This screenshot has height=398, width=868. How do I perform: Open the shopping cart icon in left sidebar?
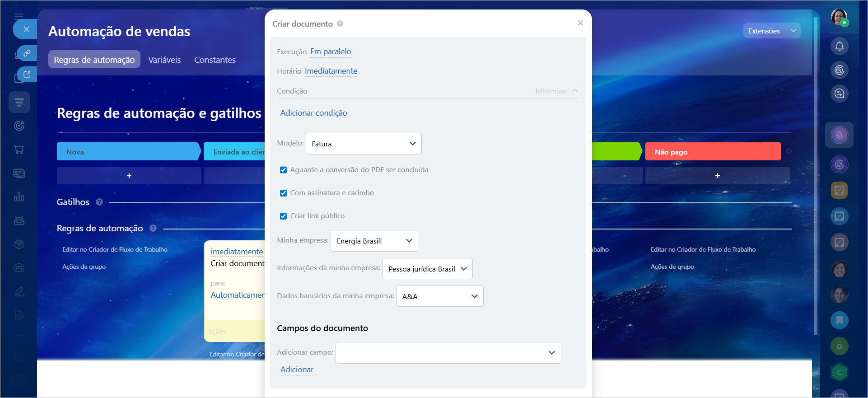click(19, 150)
